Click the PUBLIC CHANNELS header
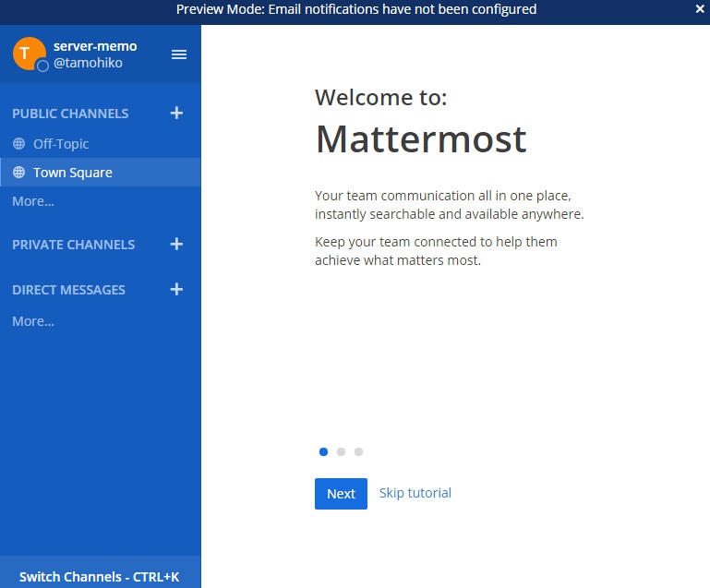The width and height of the screenshot is (710, 588). pyautogui.click(x=70, y=114)
